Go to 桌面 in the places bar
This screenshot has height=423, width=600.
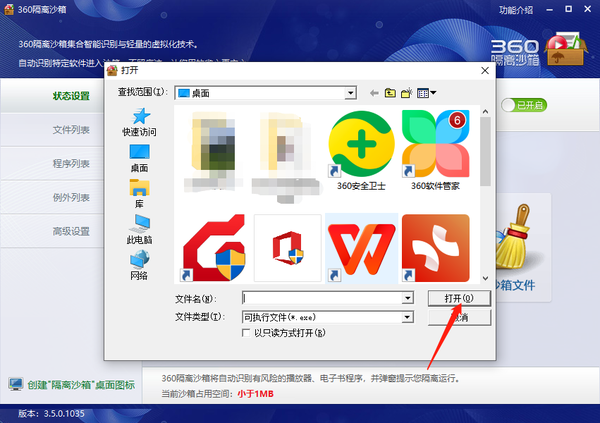[x=139, y=158]
